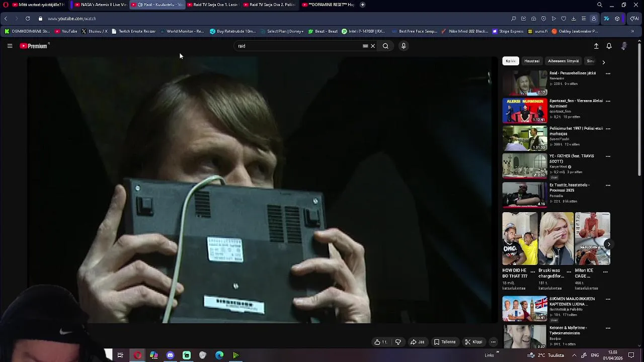Viewport: 644px width, 362px height.
Task: Like the video with the thumbs-up
Action: pos(381,342)
